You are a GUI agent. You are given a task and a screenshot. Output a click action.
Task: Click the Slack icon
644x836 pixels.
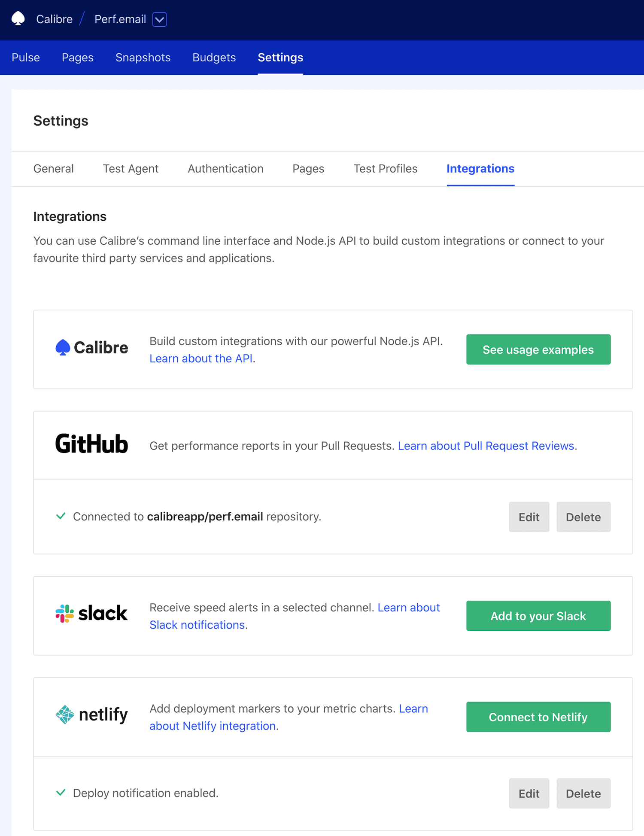click(x=63, y=613)
